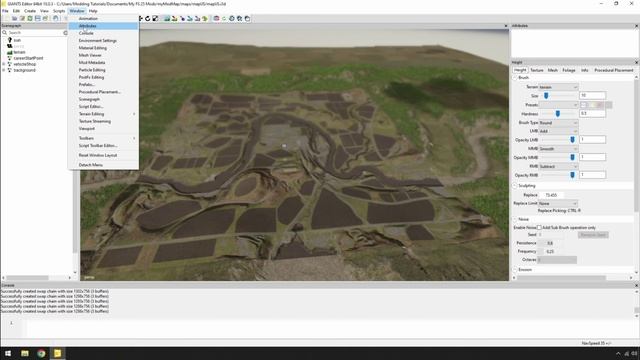The image size is (640, 360).
Task: Select Reset Window Layout menu item
Action: point(104,155)
